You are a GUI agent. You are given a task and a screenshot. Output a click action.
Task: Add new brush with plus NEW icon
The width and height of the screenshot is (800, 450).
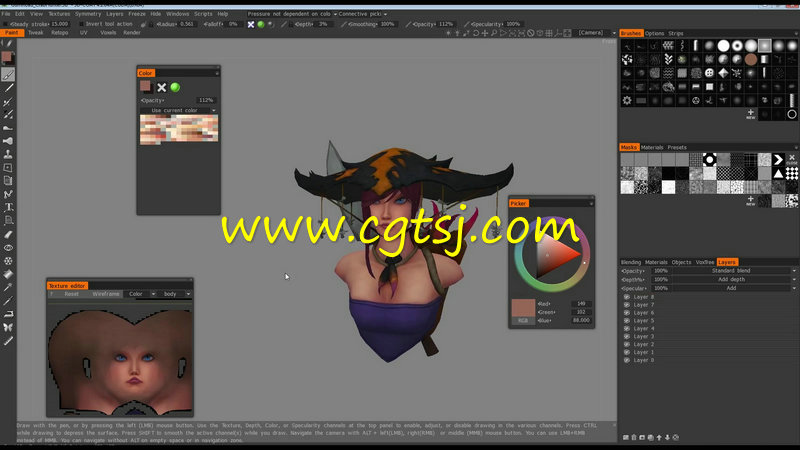tap(751, 114)
